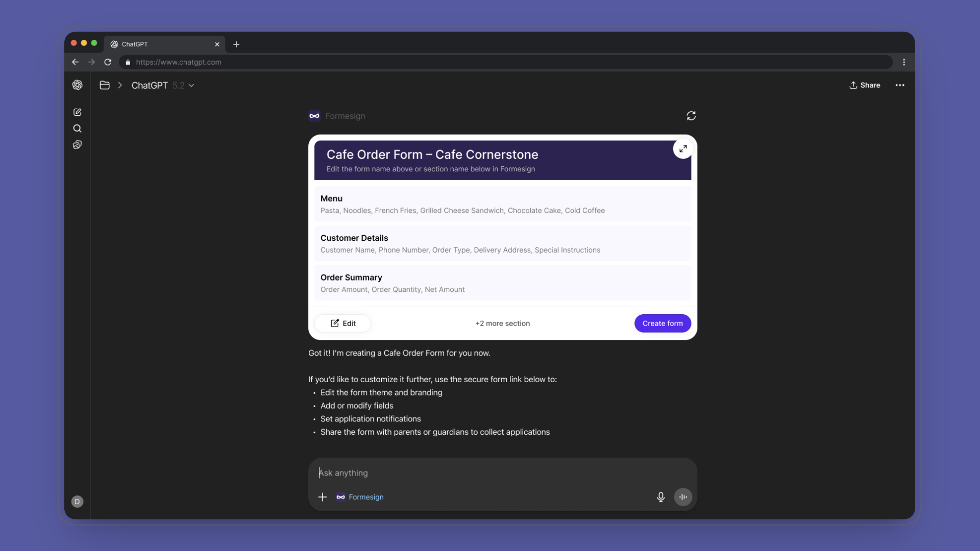Go back with the browser back arrow
The width and height of the screenshot is (980, 551).
point(76,62)
